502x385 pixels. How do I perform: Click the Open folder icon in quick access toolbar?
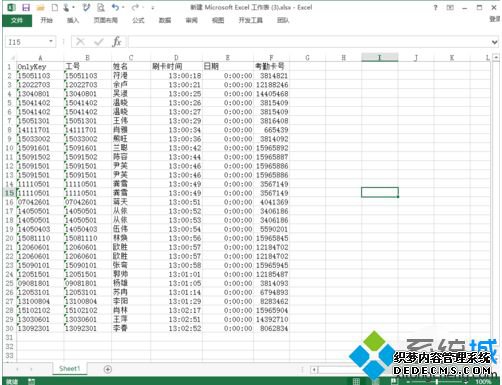pyautogui.click(x=40, y=7)
